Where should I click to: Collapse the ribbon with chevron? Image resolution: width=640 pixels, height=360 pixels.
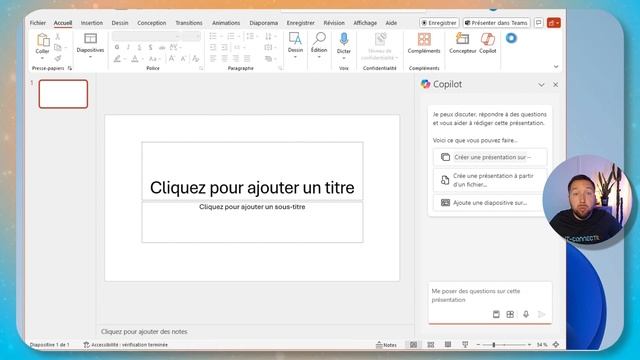tap(556, 67)
